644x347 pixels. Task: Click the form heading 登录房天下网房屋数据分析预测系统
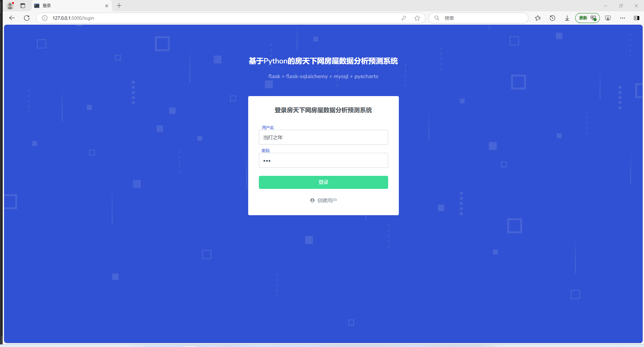pyautogui.click(x=323, y=110)
